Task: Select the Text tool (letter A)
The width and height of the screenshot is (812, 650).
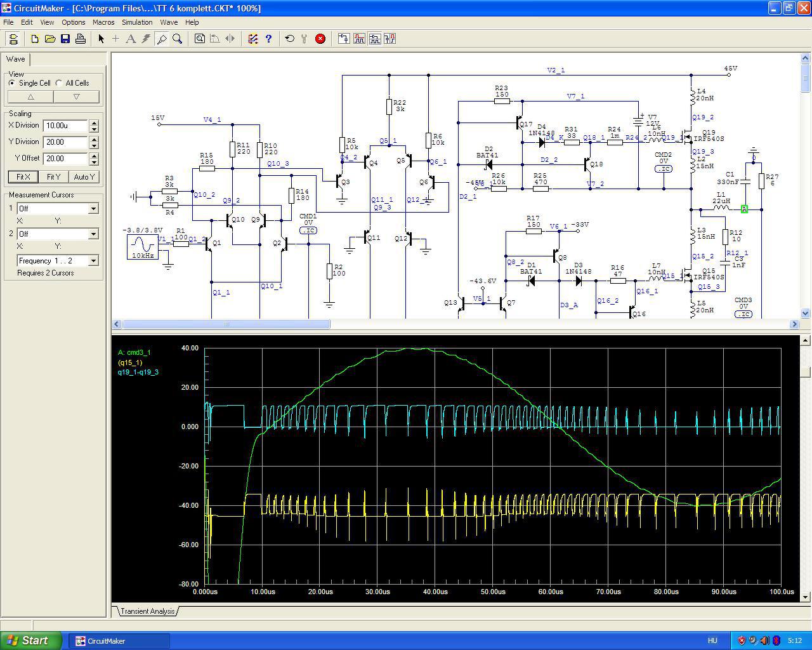Action: click(x=131, y=39)
